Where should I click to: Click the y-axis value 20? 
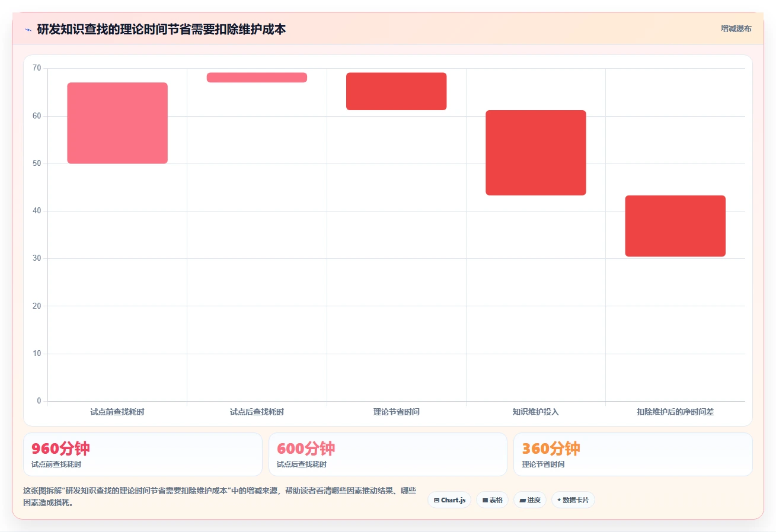[x=37, y=306]
